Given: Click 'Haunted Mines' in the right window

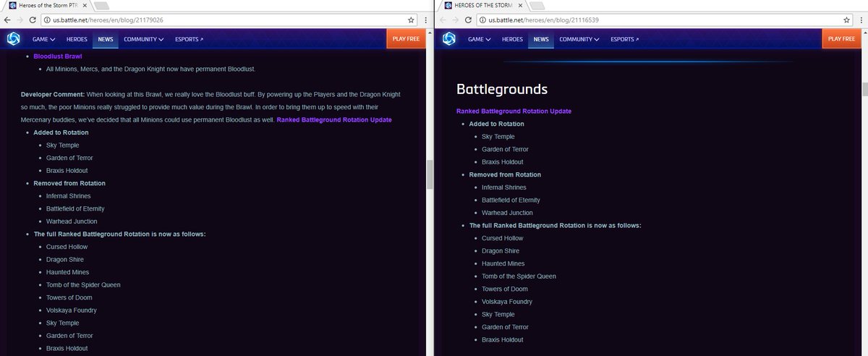Looking at the screenshot, I should click(503, 263).
